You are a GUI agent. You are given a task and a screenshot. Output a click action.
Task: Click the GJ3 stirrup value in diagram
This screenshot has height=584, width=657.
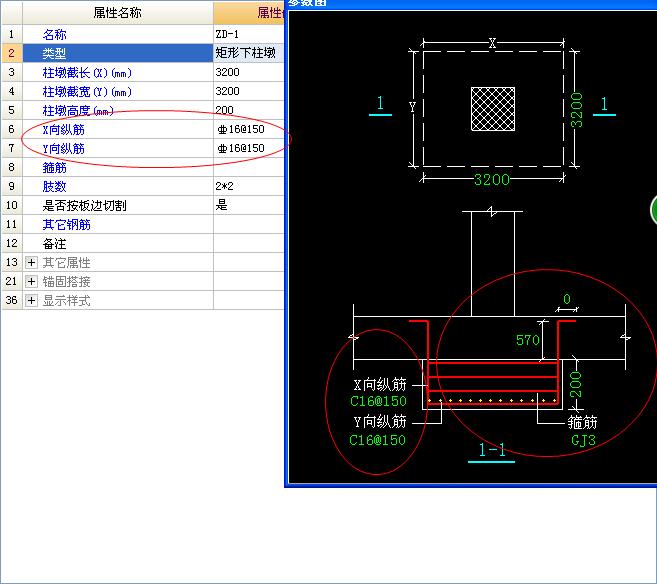click(583, 440)
